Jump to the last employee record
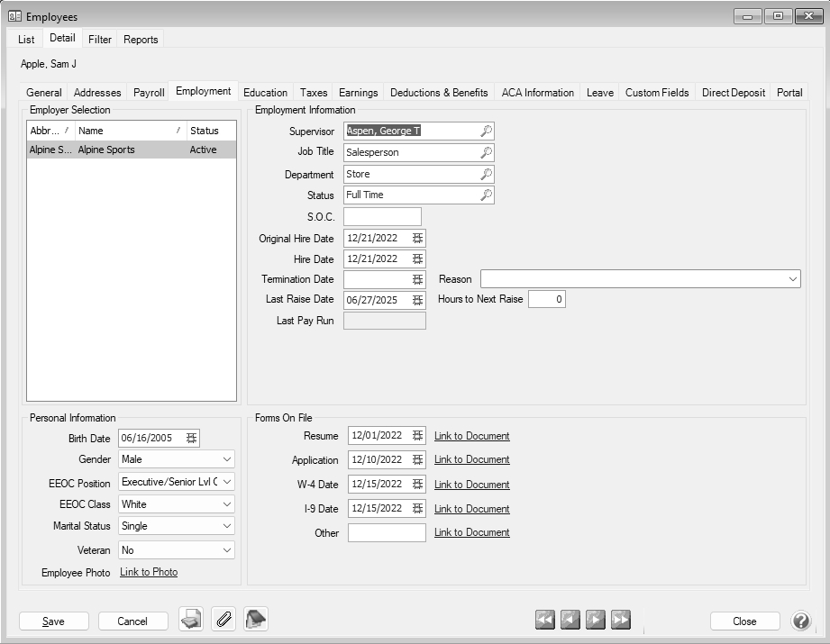 click(x=620, y=620)
